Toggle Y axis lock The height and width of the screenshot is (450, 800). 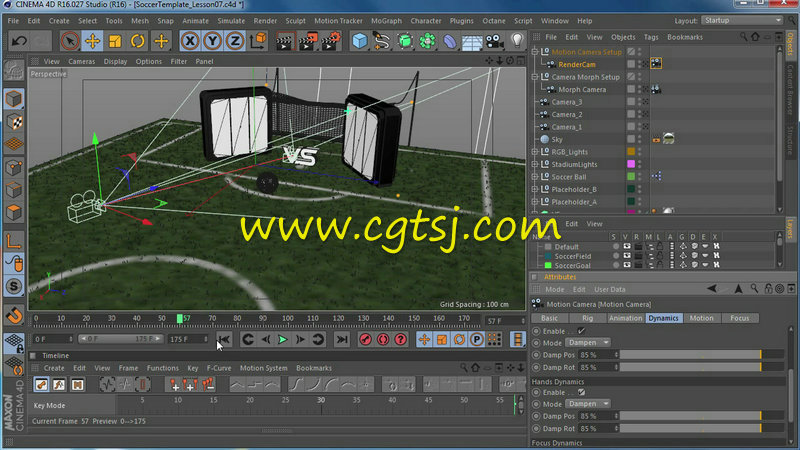(x=212, y=40)
